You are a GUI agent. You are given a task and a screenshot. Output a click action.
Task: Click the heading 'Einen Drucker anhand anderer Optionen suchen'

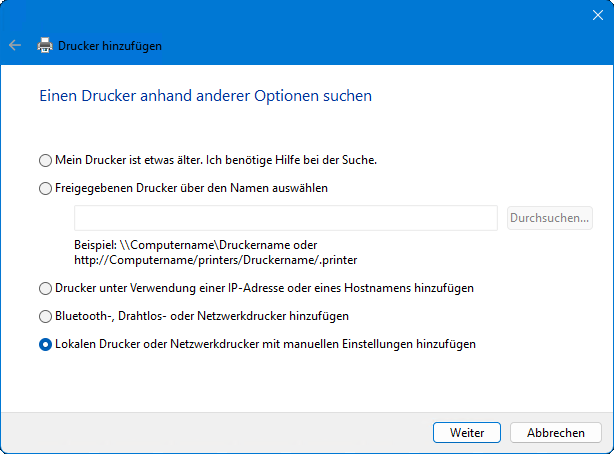[x=205, y=97]
